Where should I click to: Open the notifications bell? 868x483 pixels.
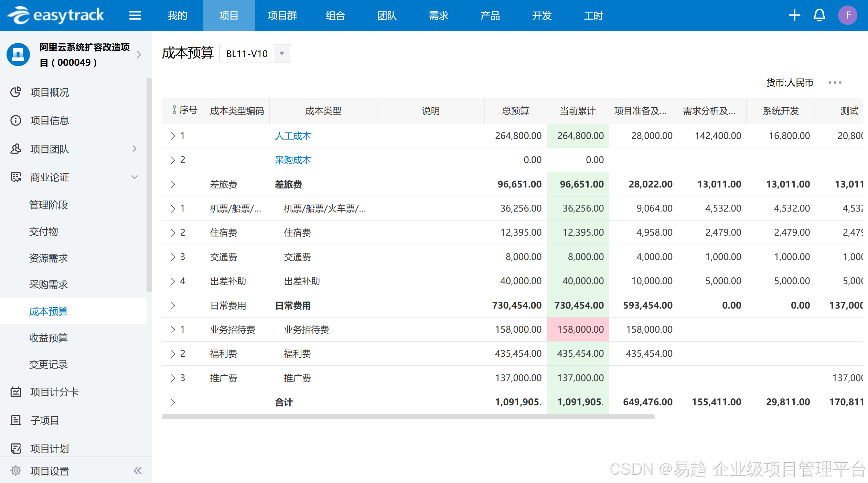[x=819, y=15]
